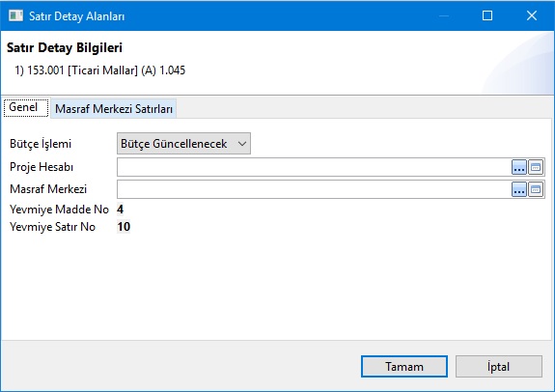Maximize the Satır Detay Alanları window

coord(487,15)
